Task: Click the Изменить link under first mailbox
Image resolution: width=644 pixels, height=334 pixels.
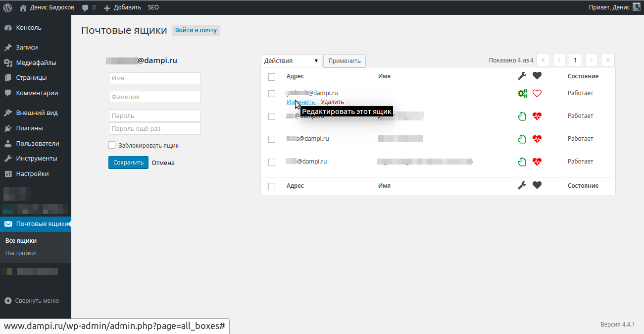Action: pyautogui.click(x=300, y=102)
